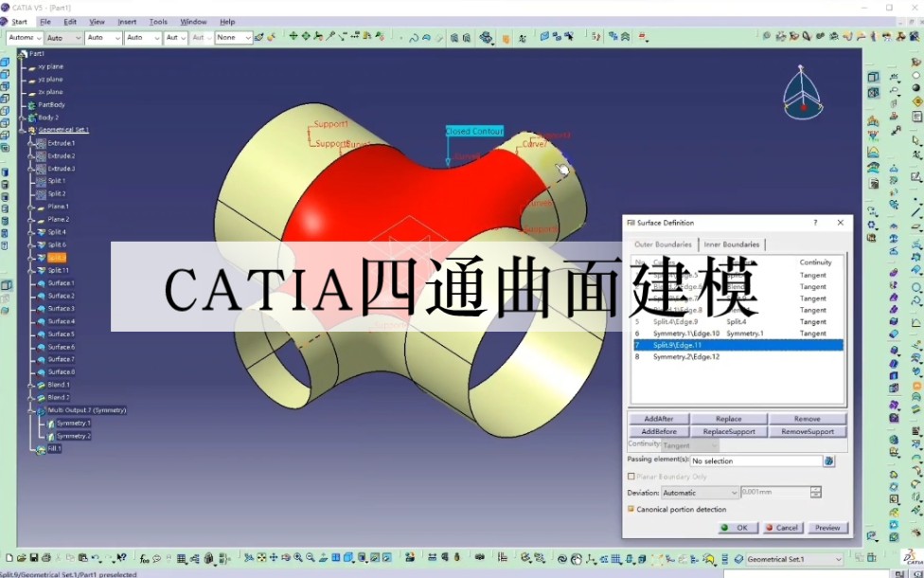Image resolution: width=924 pixels, height=578 pixels.
Task: Click the Remove button
Action: coord(808,419)
